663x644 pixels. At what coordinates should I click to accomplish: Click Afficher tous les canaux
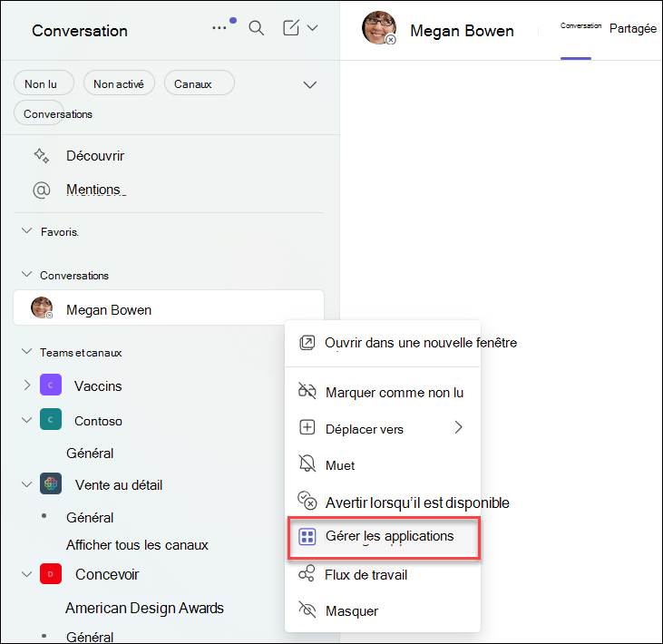pyautogui.click(x=138, y=545)
